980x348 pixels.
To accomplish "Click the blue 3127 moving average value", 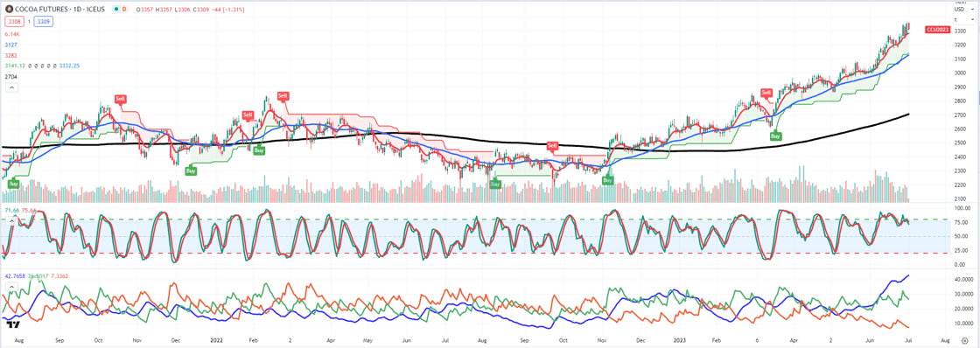I will point(10,45).
